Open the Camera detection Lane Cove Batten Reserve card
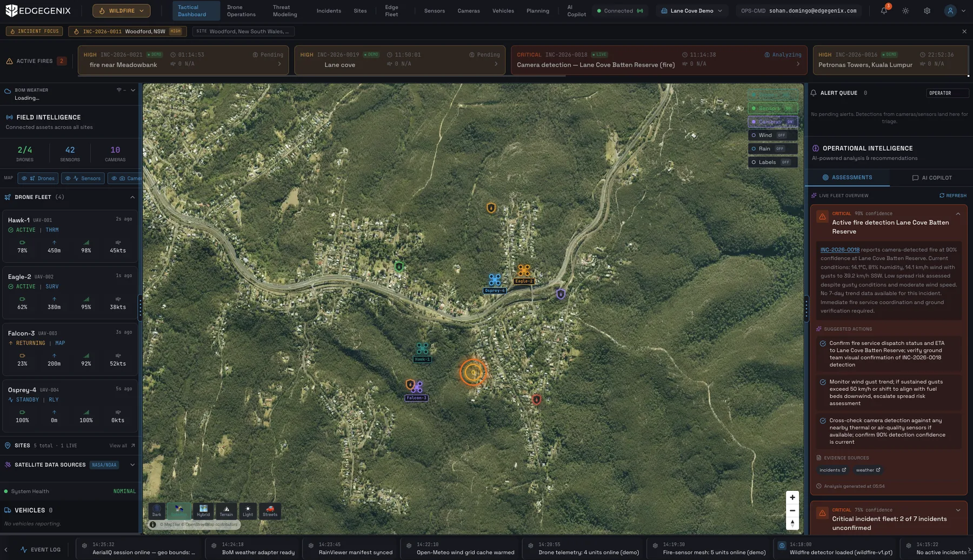The width and height of the screenshot is (973, 560). point(659,60)
